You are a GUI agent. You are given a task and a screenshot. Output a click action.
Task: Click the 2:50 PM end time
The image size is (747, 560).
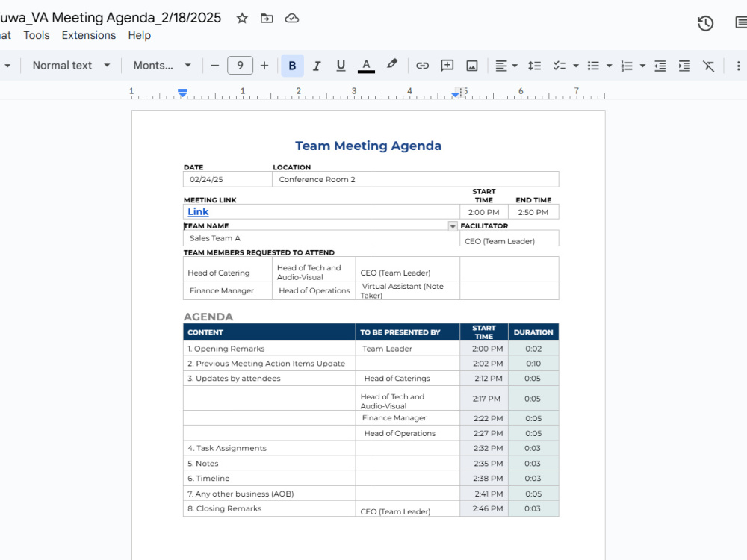coord(533,212)
